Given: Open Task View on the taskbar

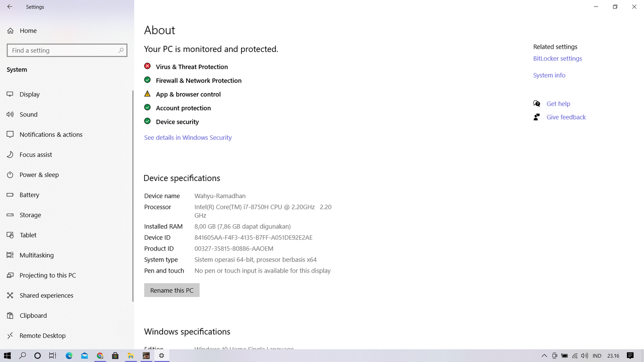Looking at the screenshot, I should tap(52, 355).
